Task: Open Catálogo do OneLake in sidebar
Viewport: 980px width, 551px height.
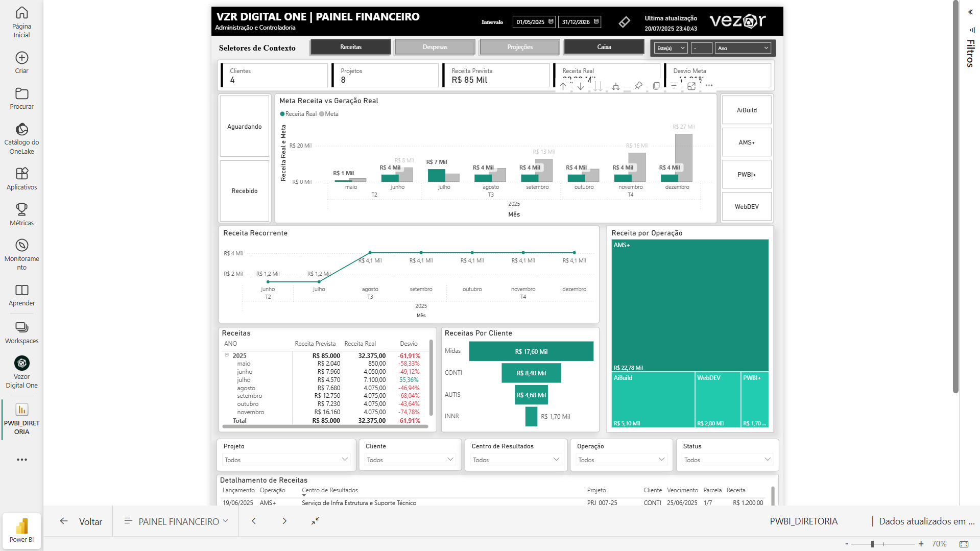Action: pos(21,138)
